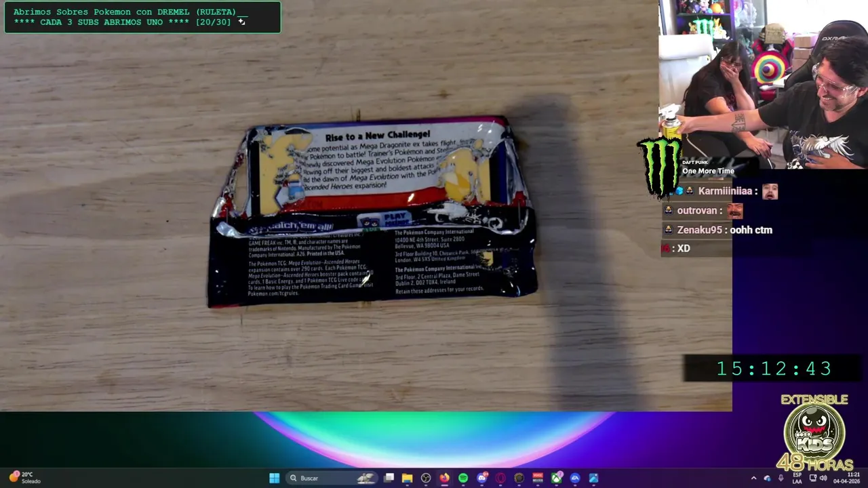The height and width of the screenshot is (488, 868).
Task: Open File Explorer from the taskbar
Action: point(407,478)
